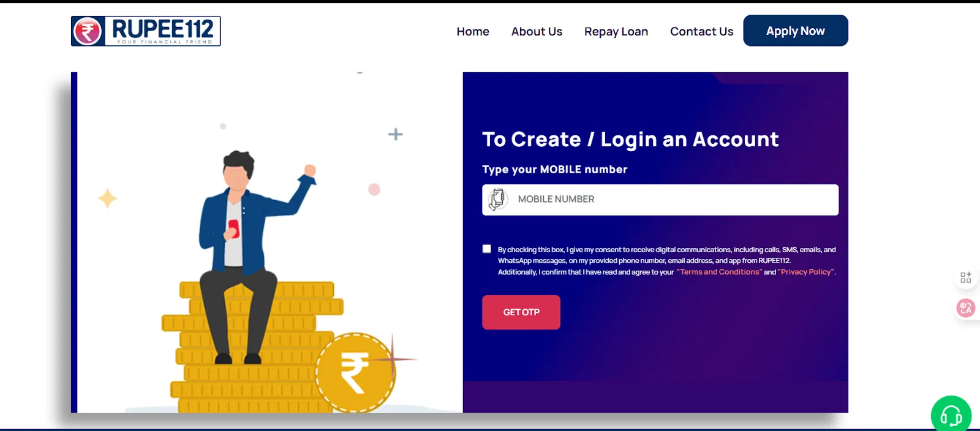This screenshot has height=431, width=980.
Task: Open the green headset support chat
Action: point(951,415)
